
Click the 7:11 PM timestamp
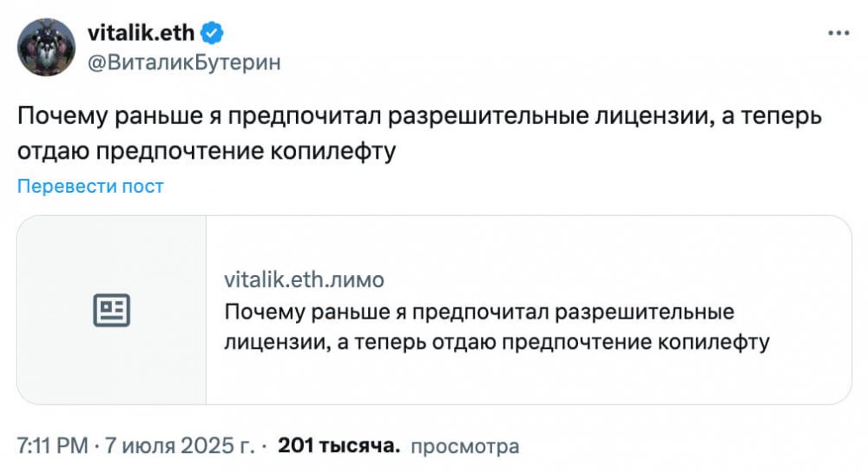click(x=52, y=446)
